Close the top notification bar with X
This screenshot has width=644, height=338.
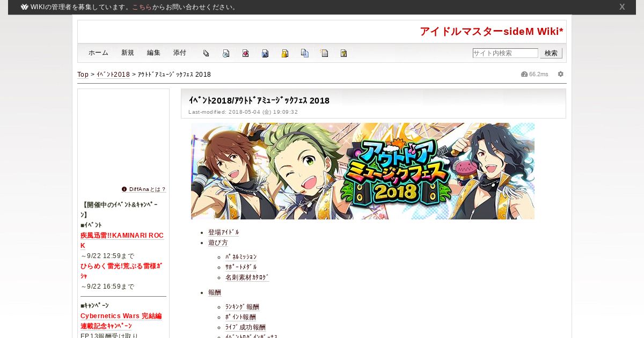coord(622,7)
